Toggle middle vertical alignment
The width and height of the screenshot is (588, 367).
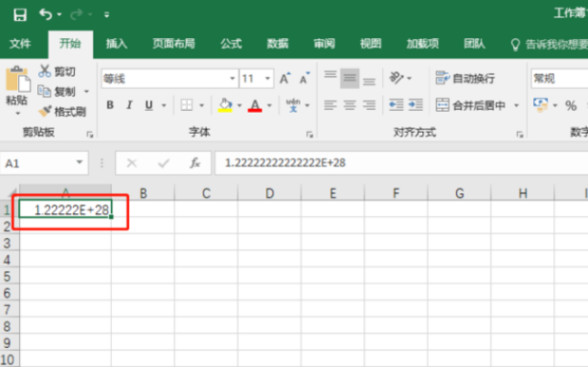point(350,78)
